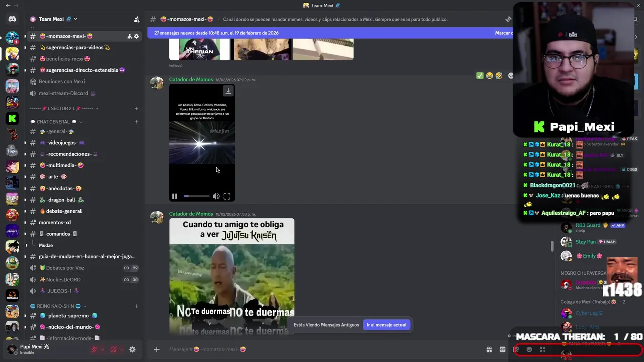Open audio output options arrow
The width and height of the screenshot is (644, 362).
pyautogui.click(x=122, y=349)
